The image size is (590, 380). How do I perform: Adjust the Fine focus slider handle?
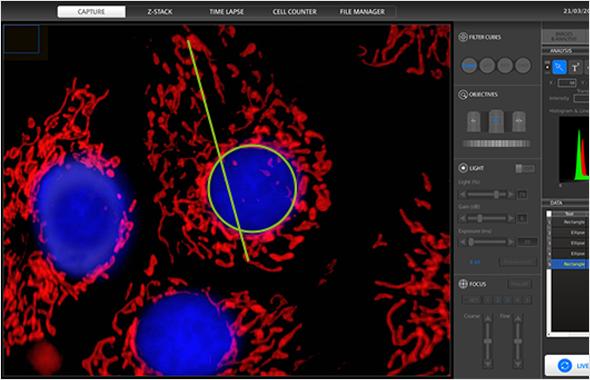(518, 341)
